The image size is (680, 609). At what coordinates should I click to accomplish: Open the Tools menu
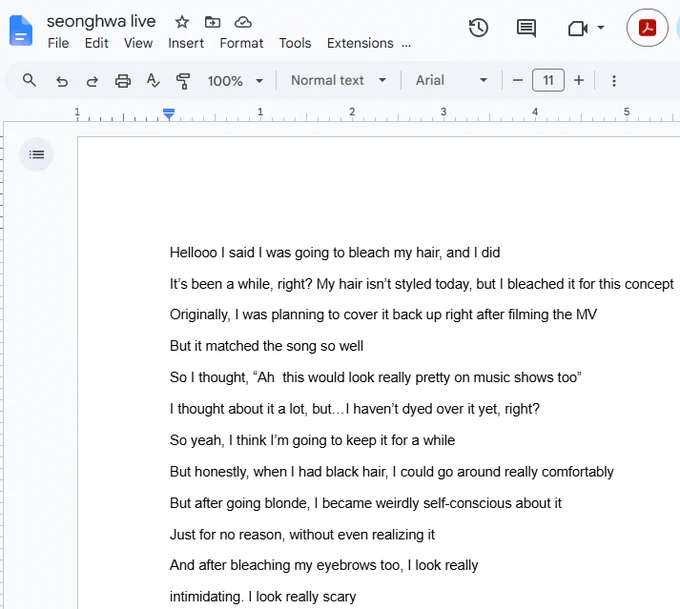point(295,43)
